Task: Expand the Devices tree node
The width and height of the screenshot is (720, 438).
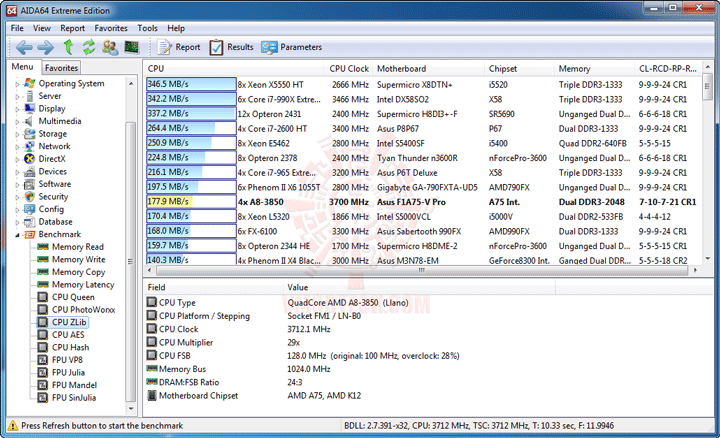Action: pos(17,172)
